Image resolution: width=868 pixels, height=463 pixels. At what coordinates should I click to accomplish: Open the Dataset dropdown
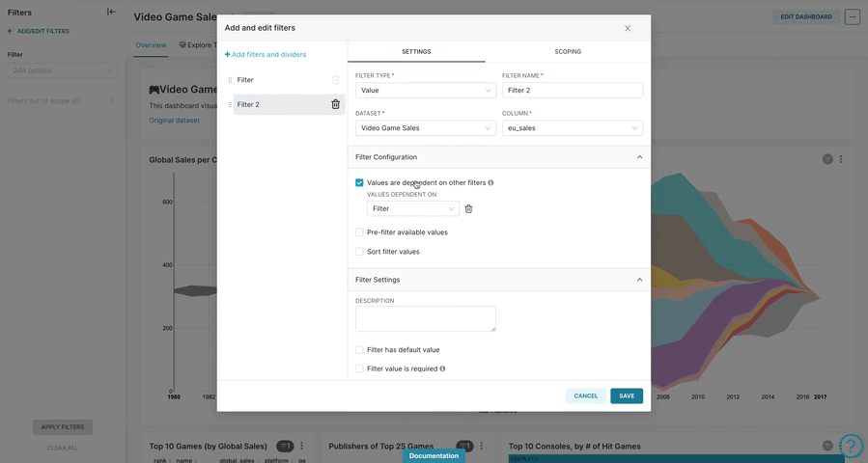(x=425, y=127)
